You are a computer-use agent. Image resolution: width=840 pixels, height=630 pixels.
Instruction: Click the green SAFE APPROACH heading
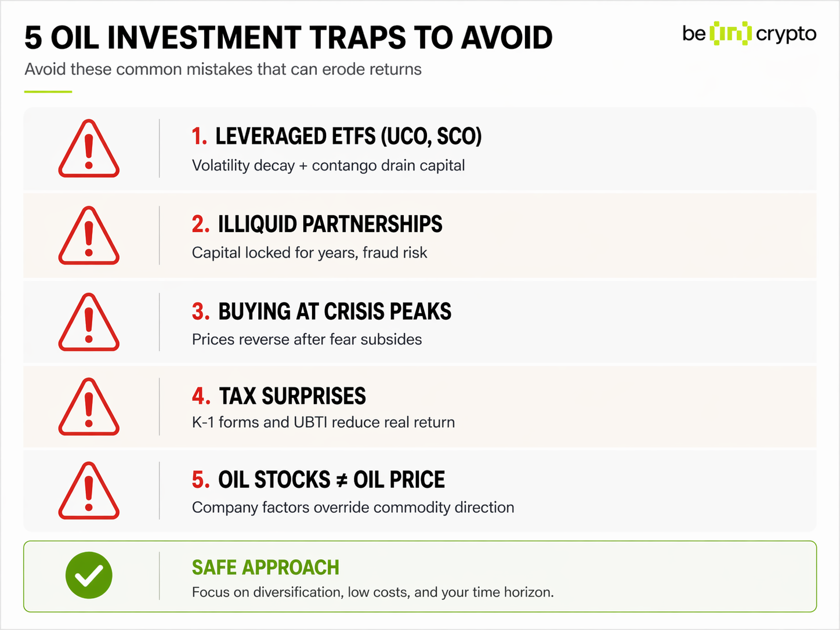point(265,567)
